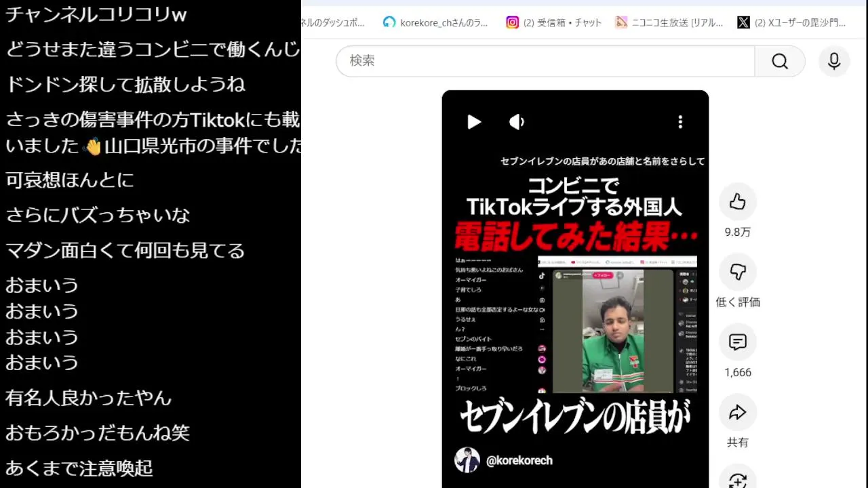The image size is (868, 488).
Task: Like the Short with the thumbs-up button
Action: (x=738, y=202)
